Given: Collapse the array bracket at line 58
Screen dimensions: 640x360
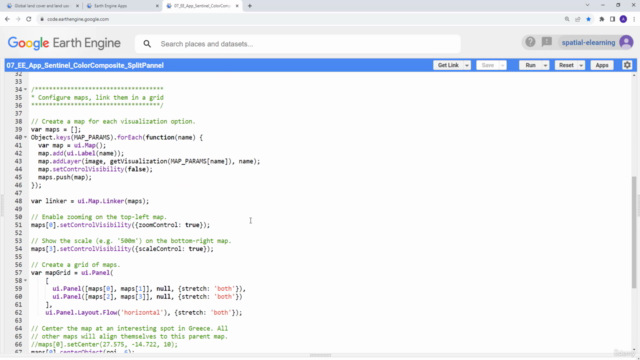Looking at the screenshot, I should pos(25,281).
